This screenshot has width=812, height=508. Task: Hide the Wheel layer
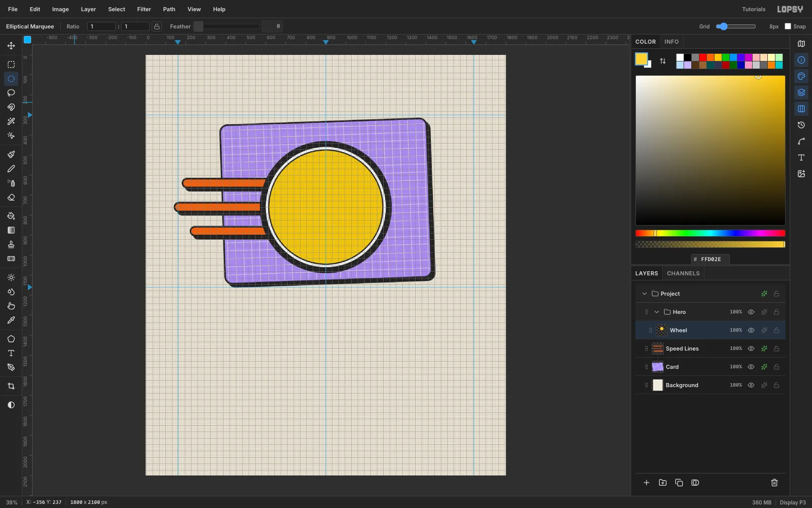751,330
